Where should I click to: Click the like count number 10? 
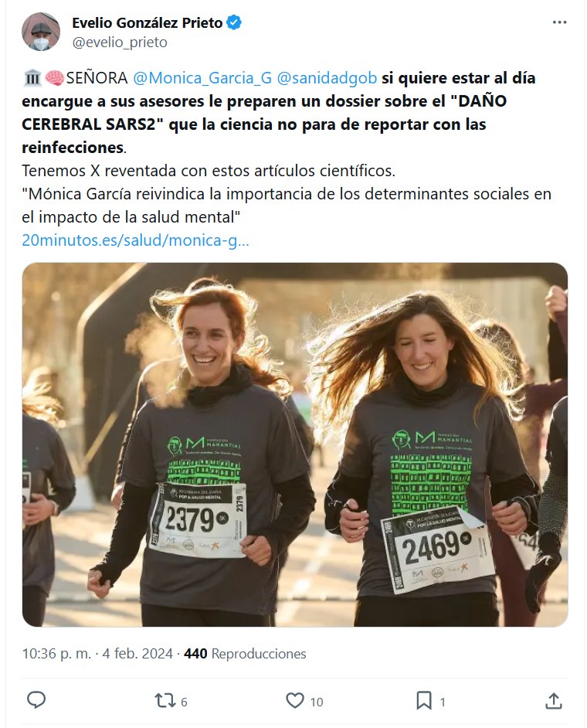coord(317,702)
